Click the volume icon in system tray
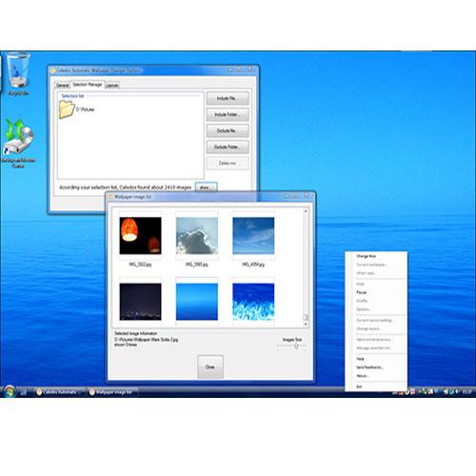This screenshot has width=476, height=476. tap(457, 392)
